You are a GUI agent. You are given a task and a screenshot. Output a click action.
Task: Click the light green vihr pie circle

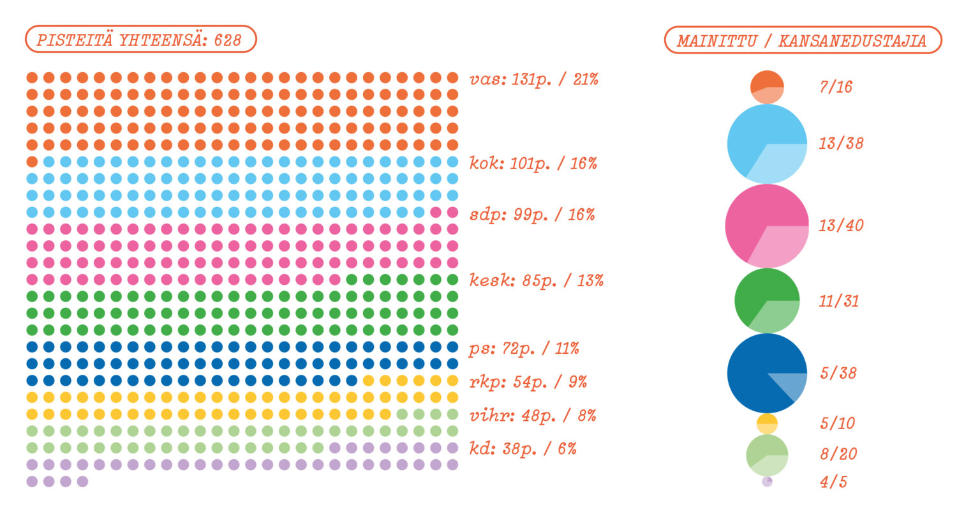coord(767,455)
